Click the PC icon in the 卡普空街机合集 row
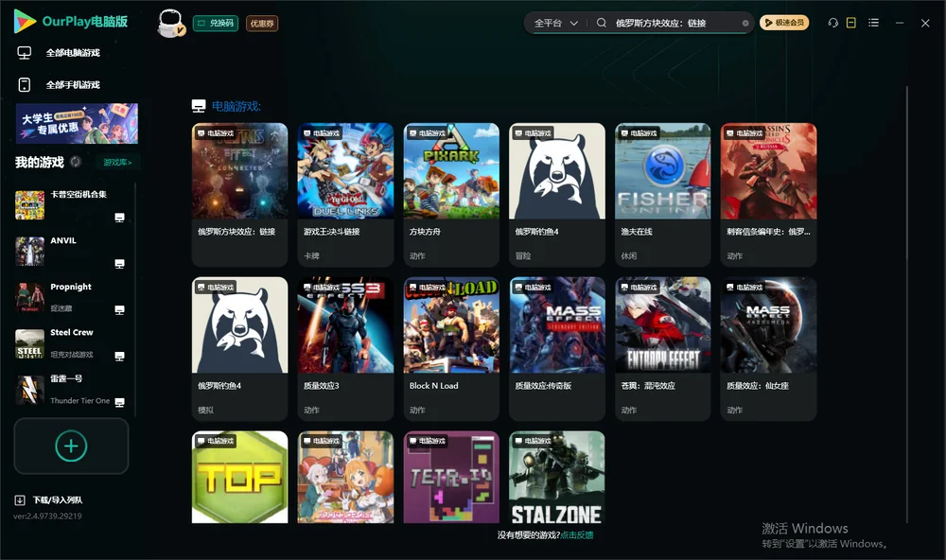This screenshot has height=560, width=946. tap(119, 218)
